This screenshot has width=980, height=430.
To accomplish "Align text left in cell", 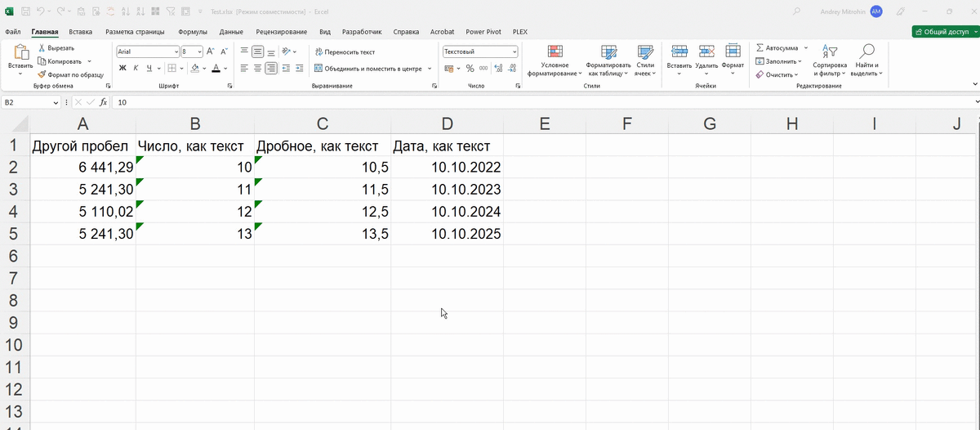I will click(244, 69).
